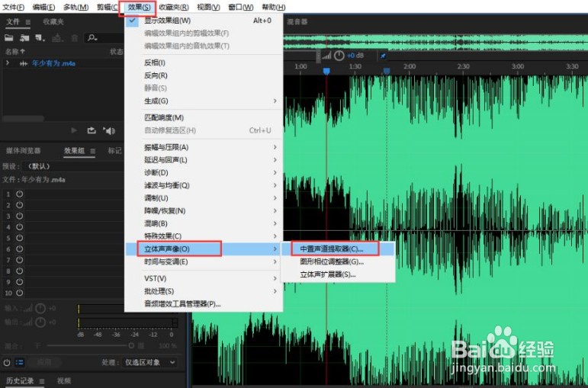
Task: Expand the VST(V) submenu
Action: (204, 278)
